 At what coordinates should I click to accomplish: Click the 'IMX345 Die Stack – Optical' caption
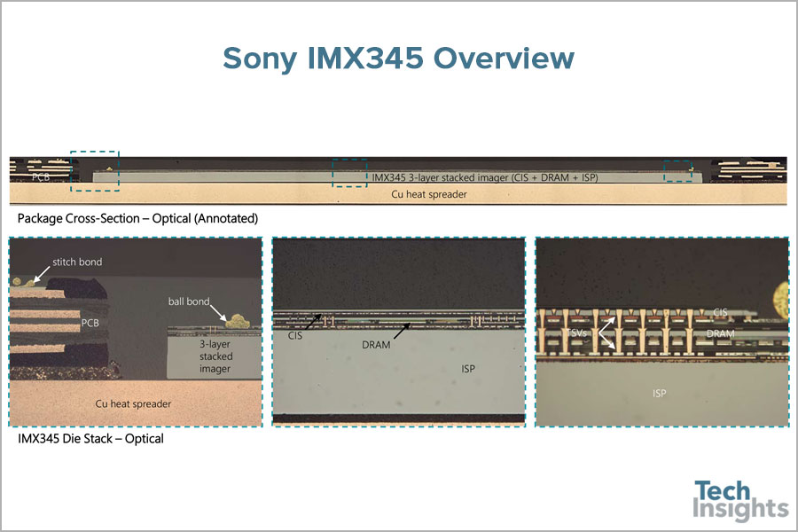point(90,439)
